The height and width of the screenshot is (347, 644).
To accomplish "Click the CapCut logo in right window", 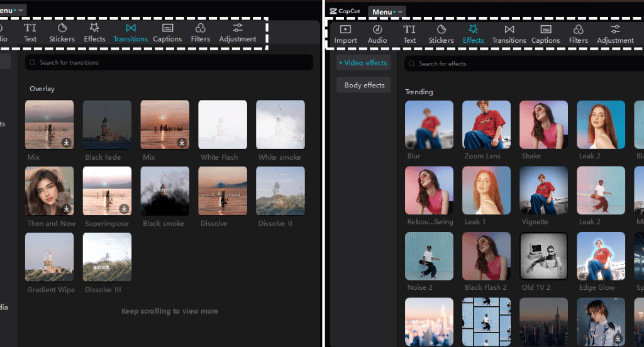I will (x=345, y=11).
